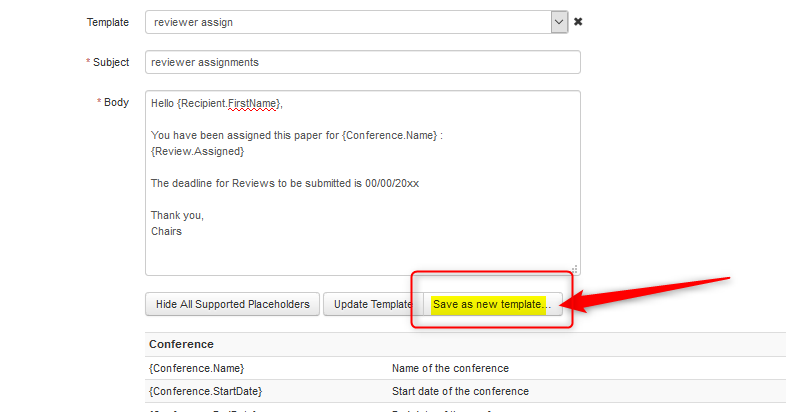The height and width of the screenshot is (412, 786).
Task: Click the Subject input field
Action: coord(362,62)
